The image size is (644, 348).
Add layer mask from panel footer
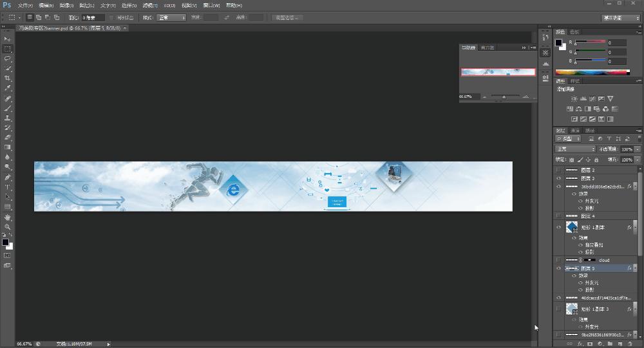pyautogui.click(x=590, y=344)
